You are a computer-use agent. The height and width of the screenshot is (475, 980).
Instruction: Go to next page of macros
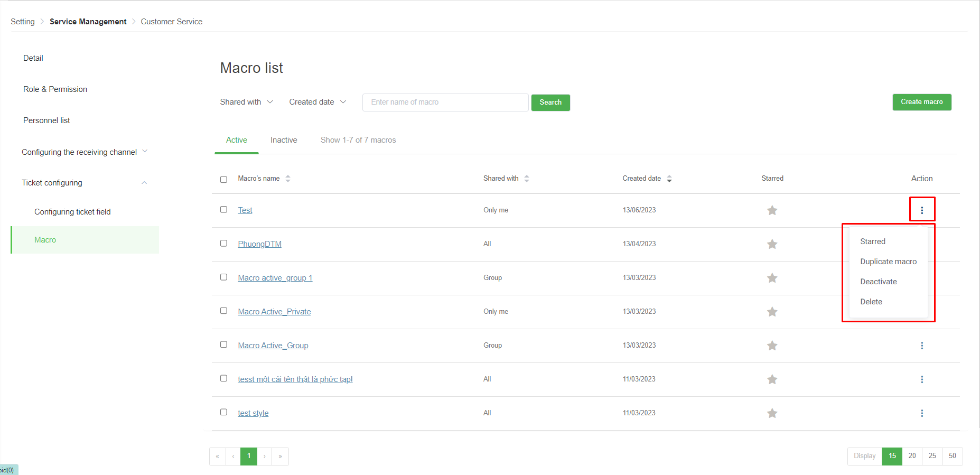point(265,457)
